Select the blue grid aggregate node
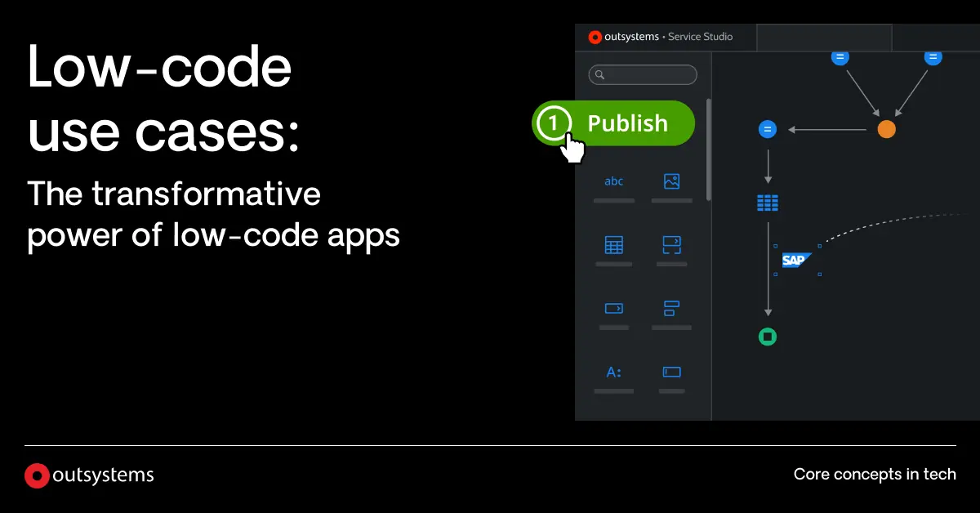Viewport: 980px width, 513px height. pyautogui.click(x=767, y=203)
